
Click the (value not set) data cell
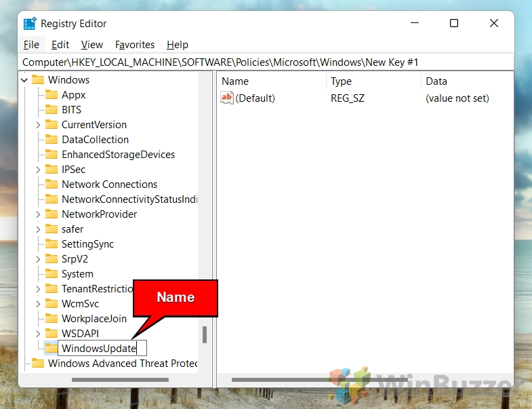point(457,98)
